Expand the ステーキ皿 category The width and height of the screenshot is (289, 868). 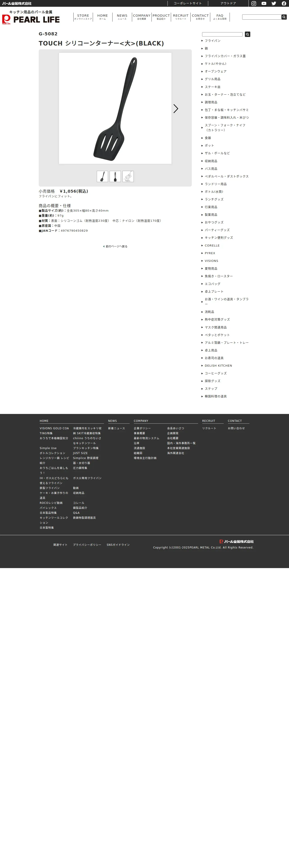[x=213, y=87]
